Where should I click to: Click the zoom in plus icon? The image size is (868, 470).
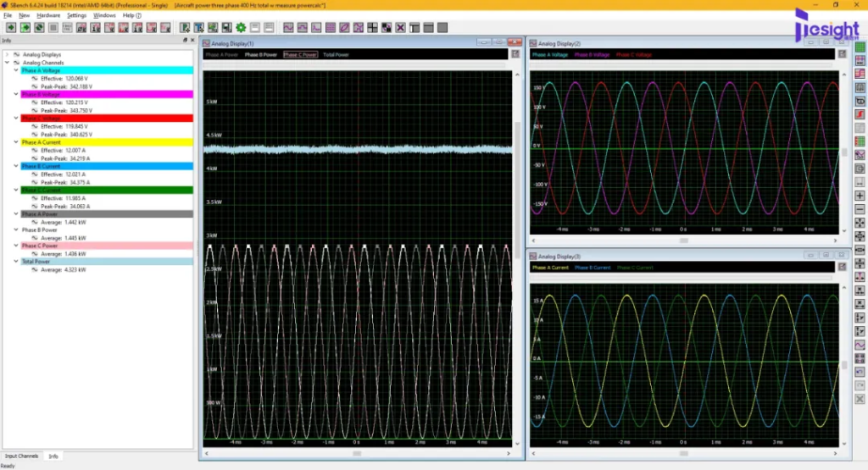click(x=860, y=196)
